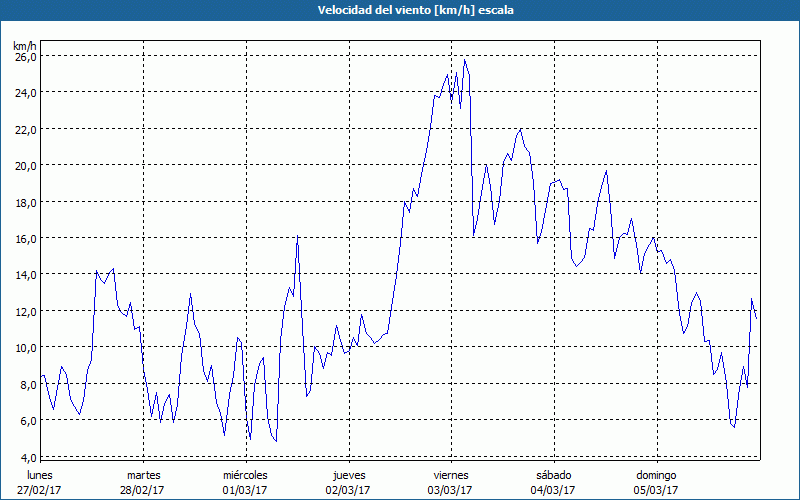Select the date label 01/03/17
The height and width of the screenshot is (500, 800).
(x=245, y=490)
